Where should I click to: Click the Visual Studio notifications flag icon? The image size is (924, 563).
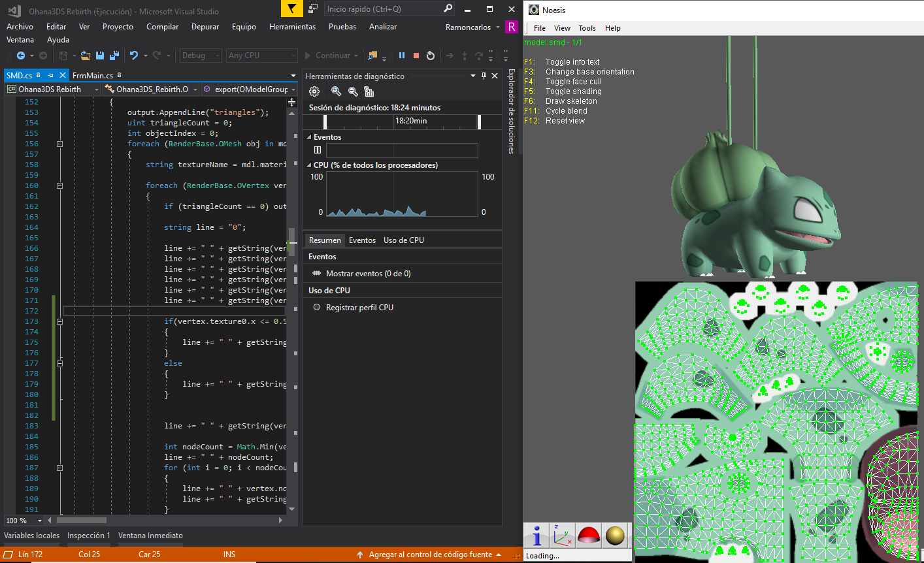tap(291, 8)
